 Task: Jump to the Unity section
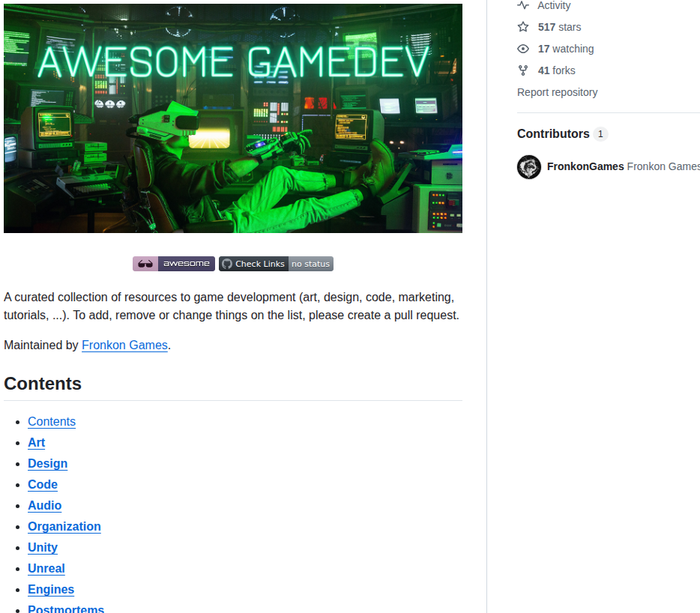click(x=43, y=547)
